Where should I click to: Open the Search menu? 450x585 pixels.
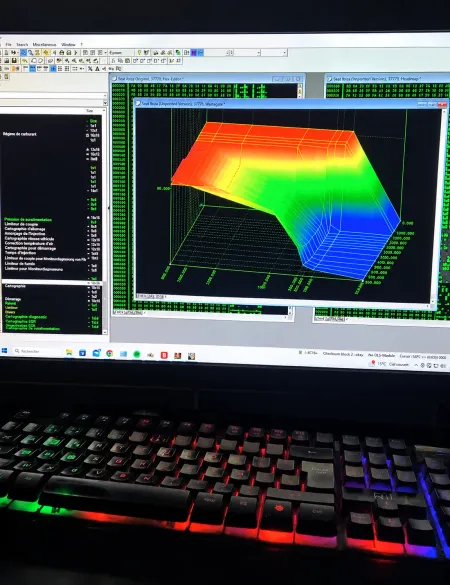point(22,44)
